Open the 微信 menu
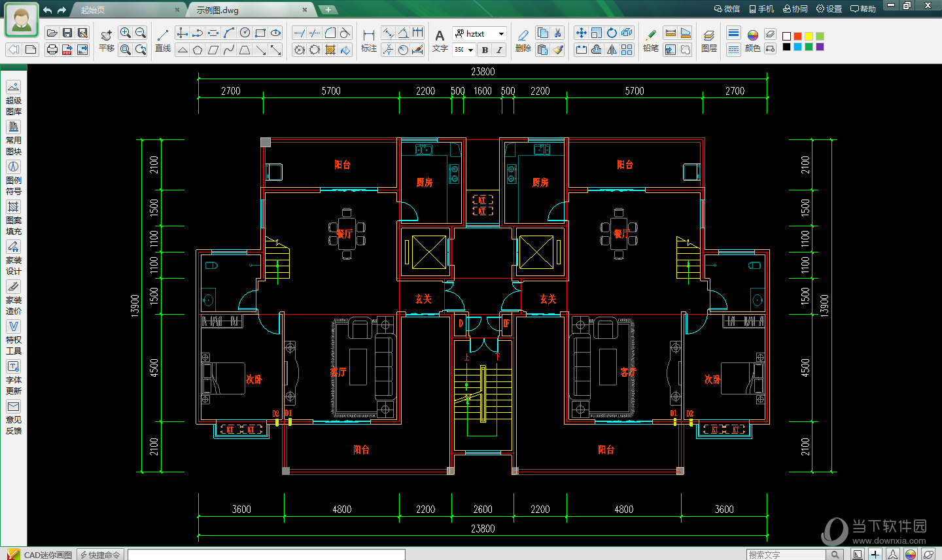Image resolution: width=942 pixels, height=560 pixels. [727, 9]
